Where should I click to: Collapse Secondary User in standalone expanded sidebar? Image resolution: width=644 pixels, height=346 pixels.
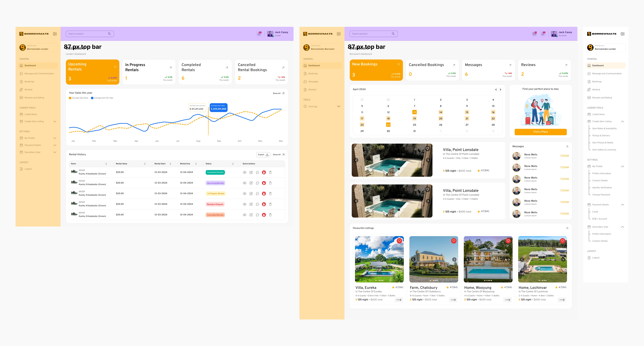click(x=623, y=227)
